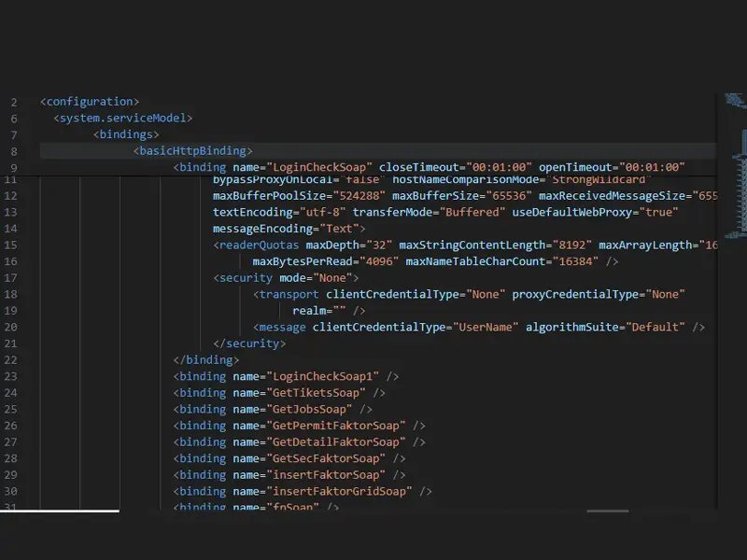The height and width of the screenshot is (560, 747).
Task: Click the "LoginCheckSoap" binding name value
Action: click(317, 168)
